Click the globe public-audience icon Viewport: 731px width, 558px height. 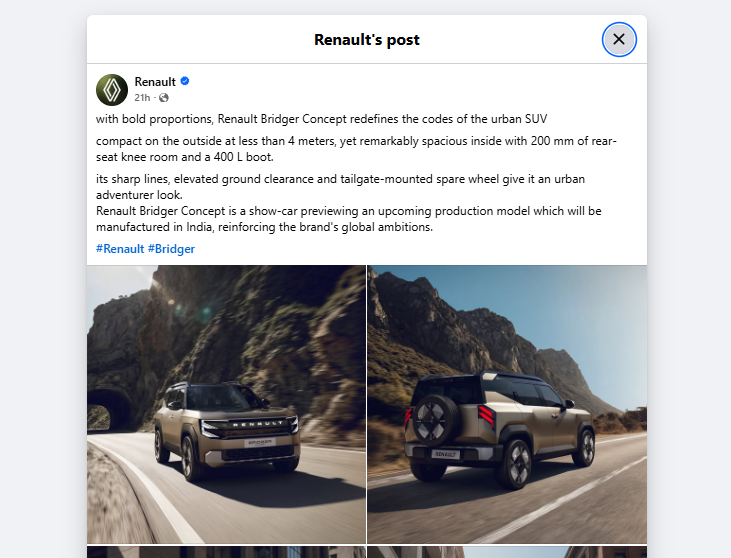[164, 97]
